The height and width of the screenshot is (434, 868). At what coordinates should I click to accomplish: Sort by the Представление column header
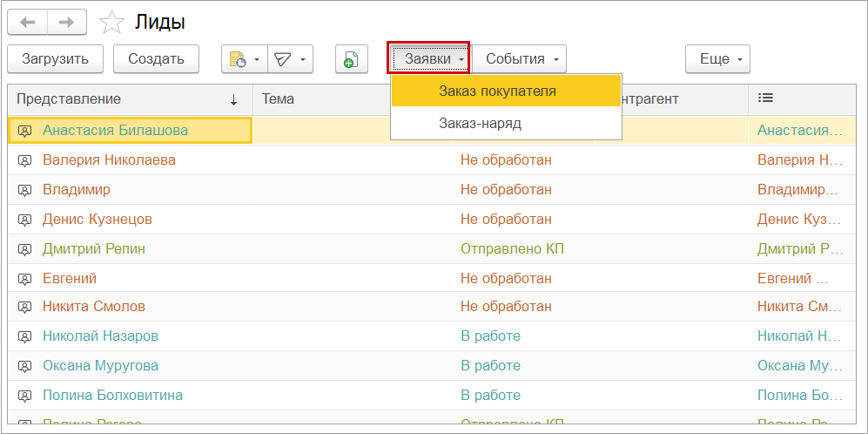(69, 98)
